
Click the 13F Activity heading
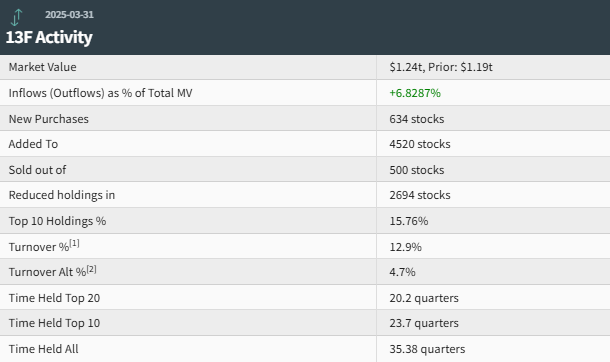click(x=49, y=37)
